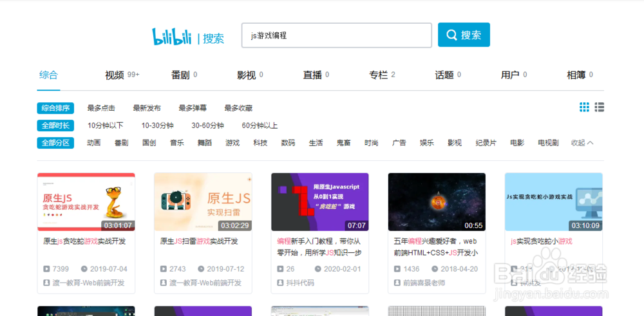Select 全部时长 duration filter

coord(55,125)
